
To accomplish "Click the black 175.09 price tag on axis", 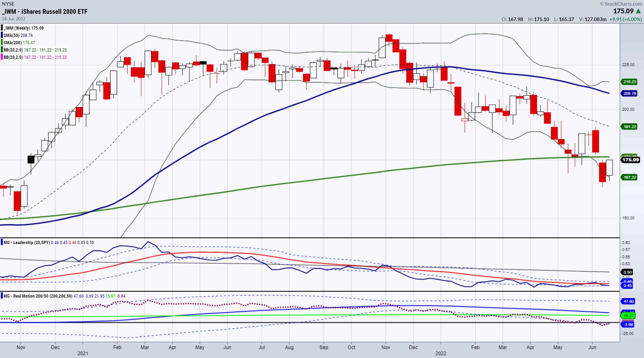I will [x=630, y=160].
